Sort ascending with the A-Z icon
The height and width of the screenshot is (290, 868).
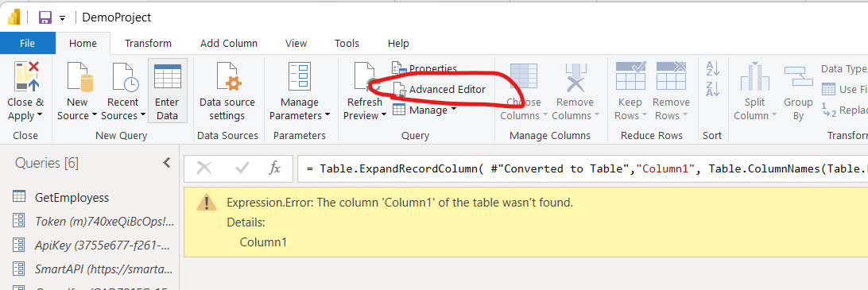pos(712,68)
